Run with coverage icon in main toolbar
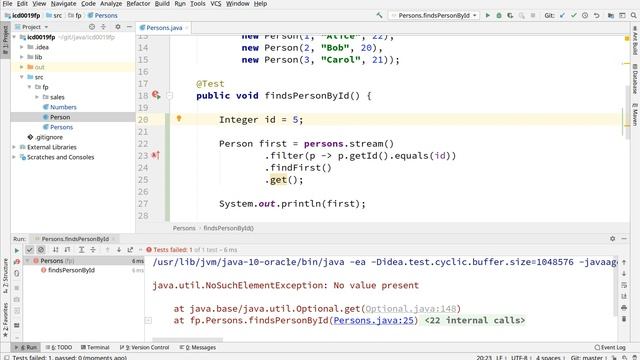This screenshot has height=360, width=640. pos(510,15)
